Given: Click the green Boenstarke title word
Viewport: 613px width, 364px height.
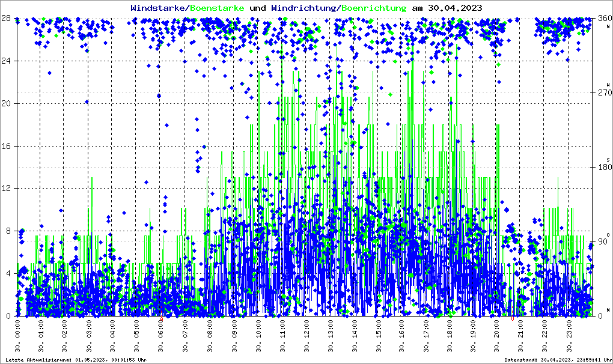Looking at the screenshot, I should pos(217,8).
